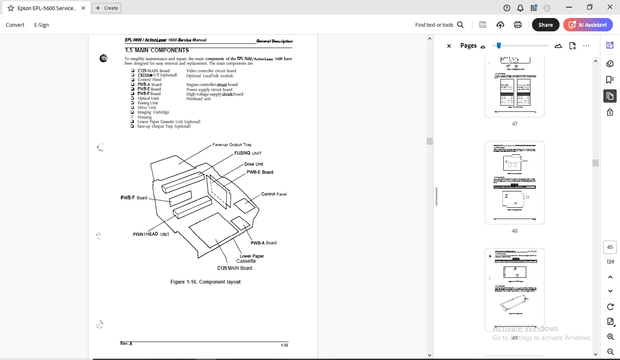Screen dimensions: 620x360
Task: Click the Share button
Action: [545, 25]
